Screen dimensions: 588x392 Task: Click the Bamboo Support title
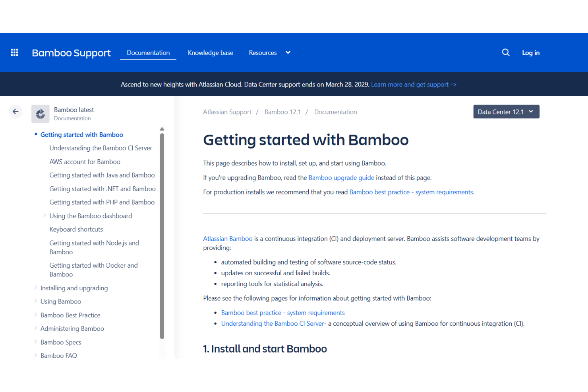click(x=71, y=53)
